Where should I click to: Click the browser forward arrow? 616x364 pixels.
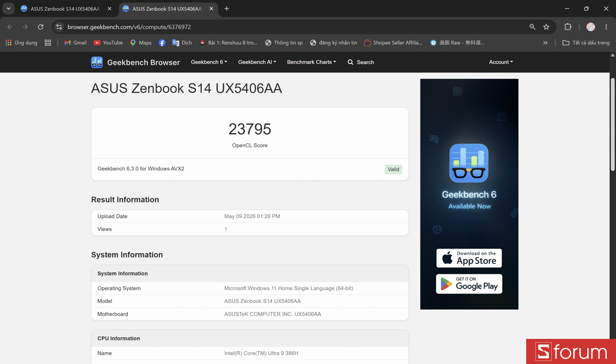tap(25, 27)
